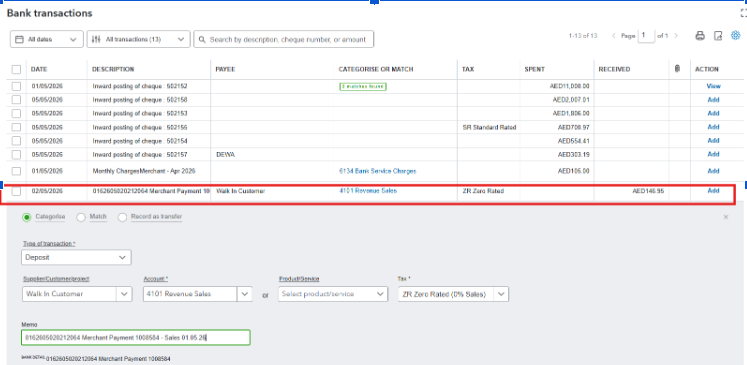The image size is (747, 365).
Task: Click the 6134 Bank Service Charges link
Action: pyautogui.click(x=377, y=171)
